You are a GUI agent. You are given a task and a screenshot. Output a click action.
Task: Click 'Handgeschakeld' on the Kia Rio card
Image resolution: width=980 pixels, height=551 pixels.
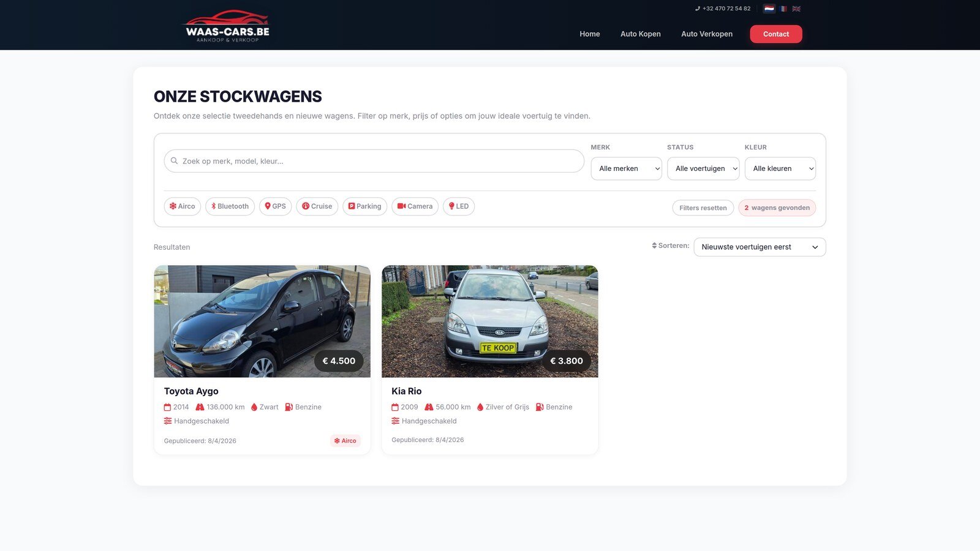[429, 421]
